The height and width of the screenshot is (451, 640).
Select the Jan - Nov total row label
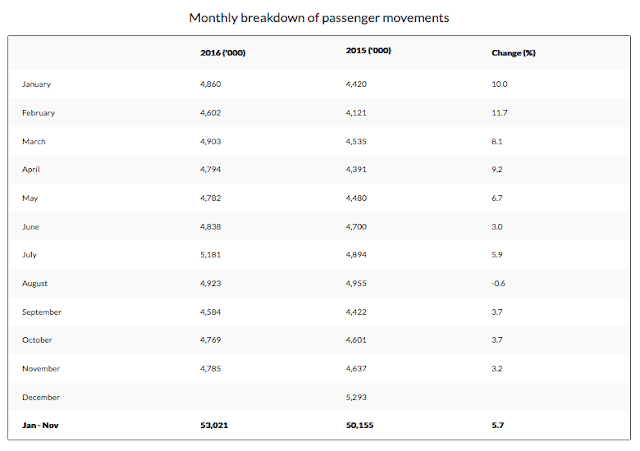(x=40, y=425)
